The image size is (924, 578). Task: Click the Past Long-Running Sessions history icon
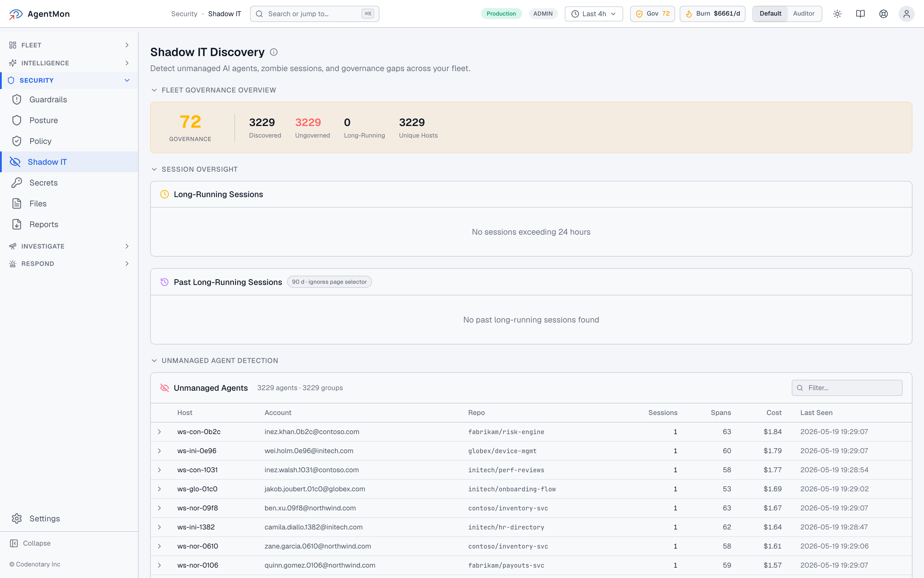165,282
